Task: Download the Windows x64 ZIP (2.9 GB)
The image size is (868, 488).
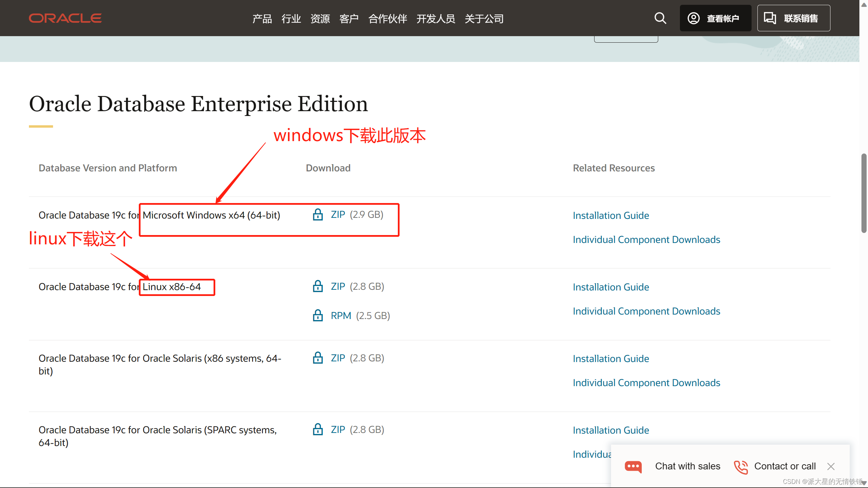Action: pos(338,214)
